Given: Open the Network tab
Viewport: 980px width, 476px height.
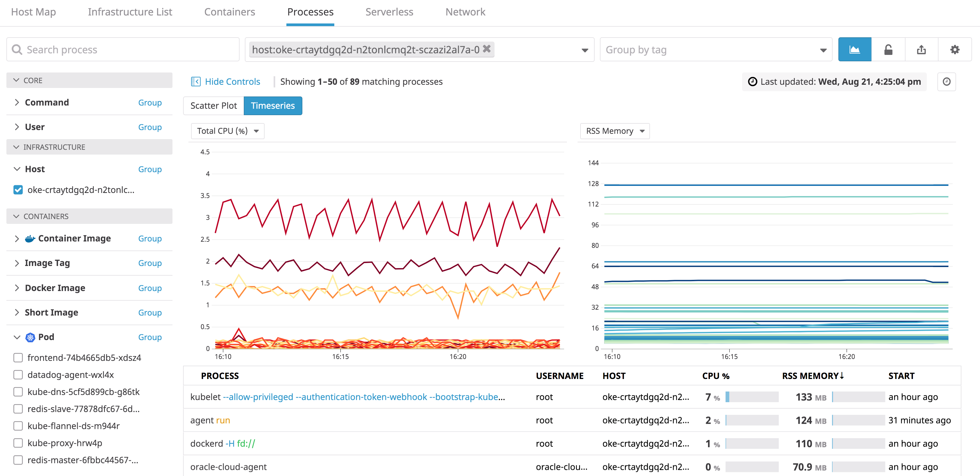Looking at the screenshot, I should [465, 12].
